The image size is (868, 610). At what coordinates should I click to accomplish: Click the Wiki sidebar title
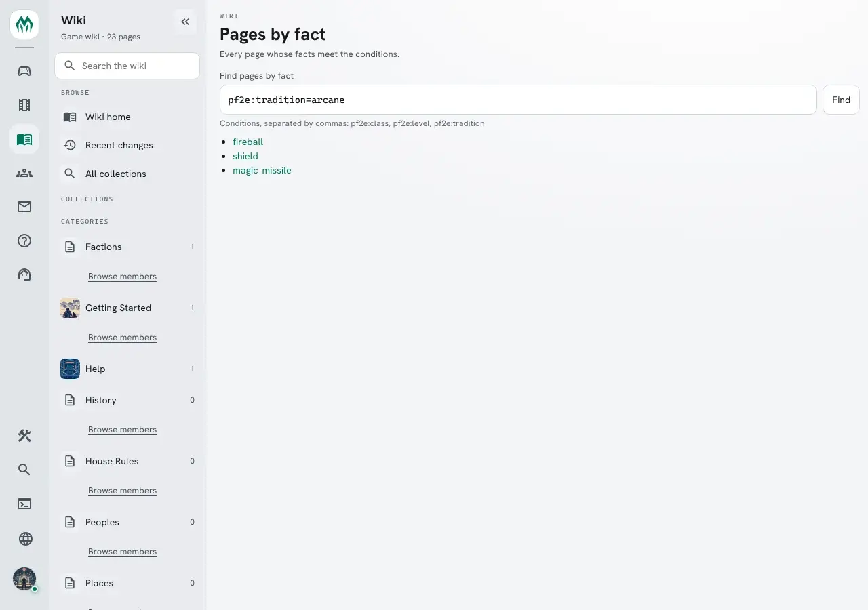73,20
